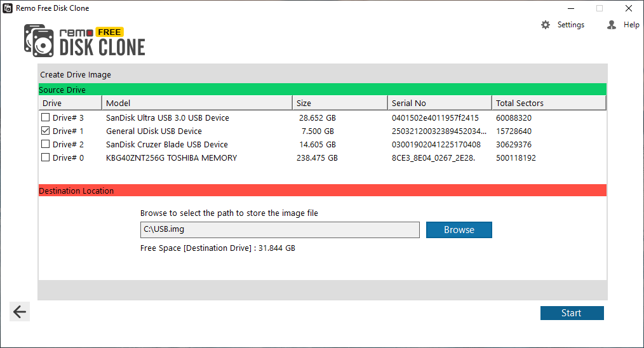Click the Settings gear icon
Image resolution: width=644 pixels, height=348 pixels.
coord(546,25)
